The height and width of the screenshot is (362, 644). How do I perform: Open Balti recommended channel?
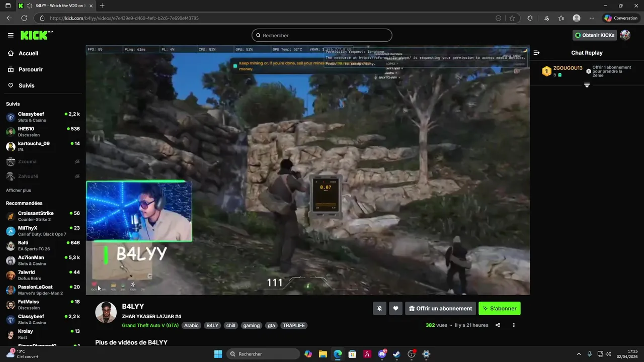[43, 245]
